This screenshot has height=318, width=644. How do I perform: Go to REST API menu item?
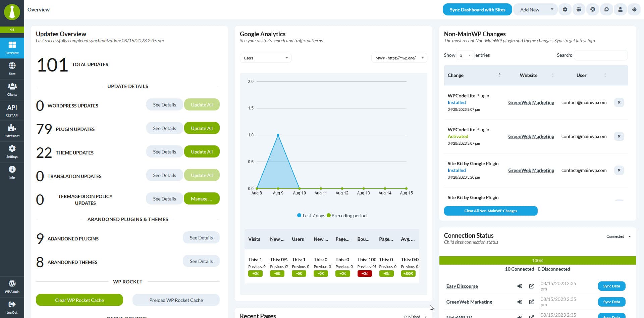[x=12, y=110]
